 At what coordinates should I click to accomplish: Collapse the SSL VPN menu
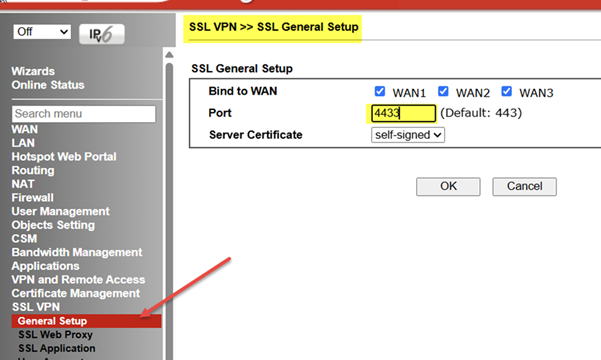pos(36,307)
